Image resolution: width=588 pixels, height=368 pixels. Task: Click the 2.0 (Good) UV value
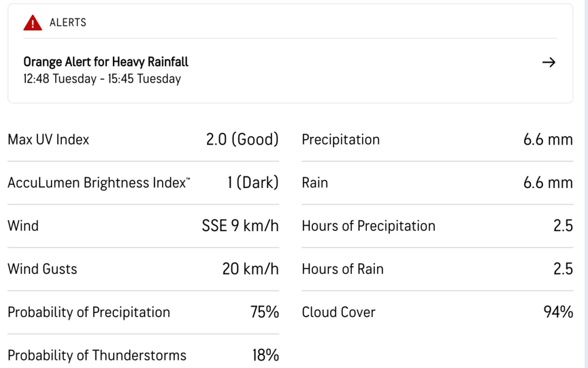coord(242,140)
